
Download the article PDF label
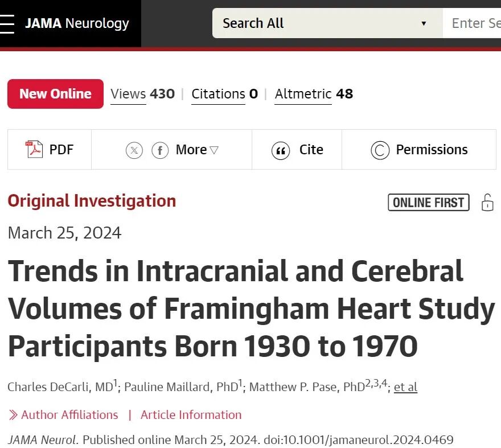tap(61, 150)
